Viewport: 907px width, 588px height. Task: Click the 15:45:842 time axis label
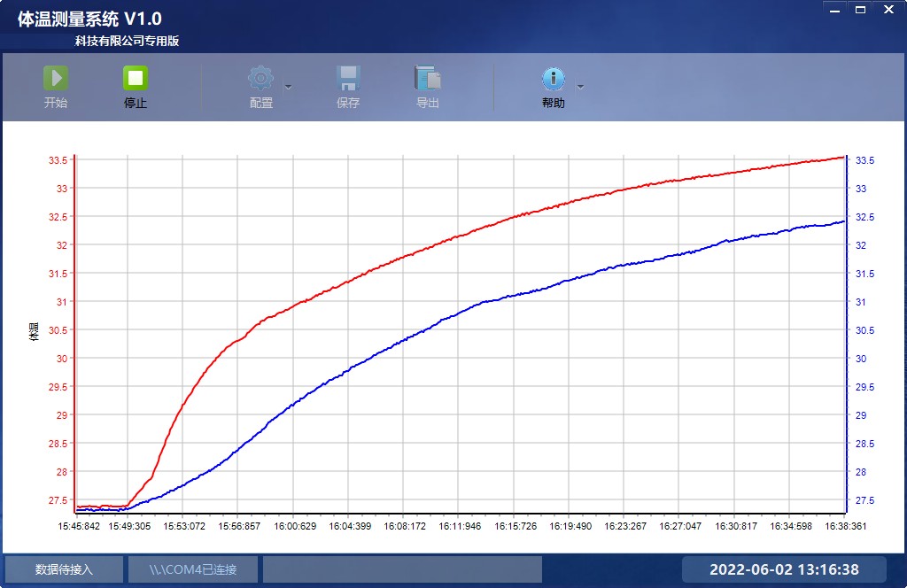coord(79,526)
